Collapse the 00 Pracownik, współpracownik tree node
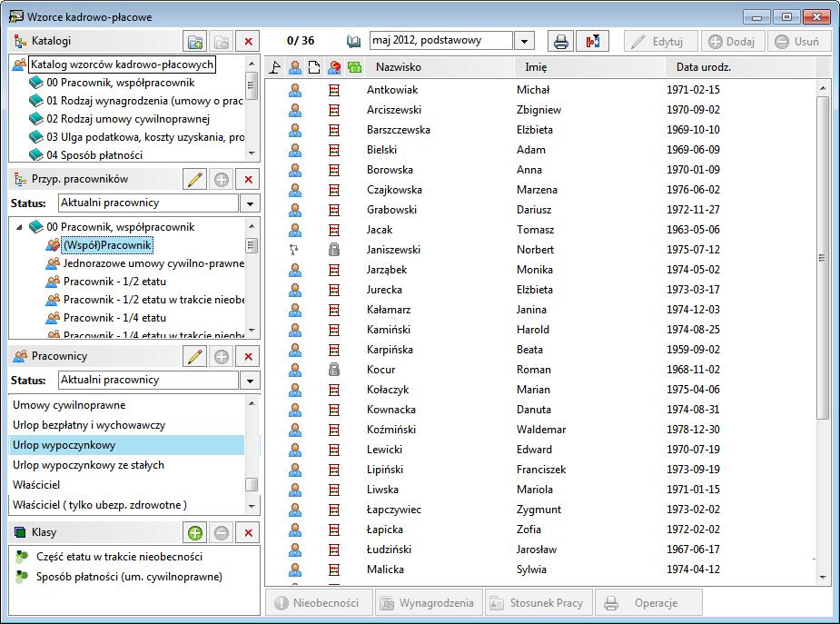Viewport: 840px width, 624px height. point(19,227)
